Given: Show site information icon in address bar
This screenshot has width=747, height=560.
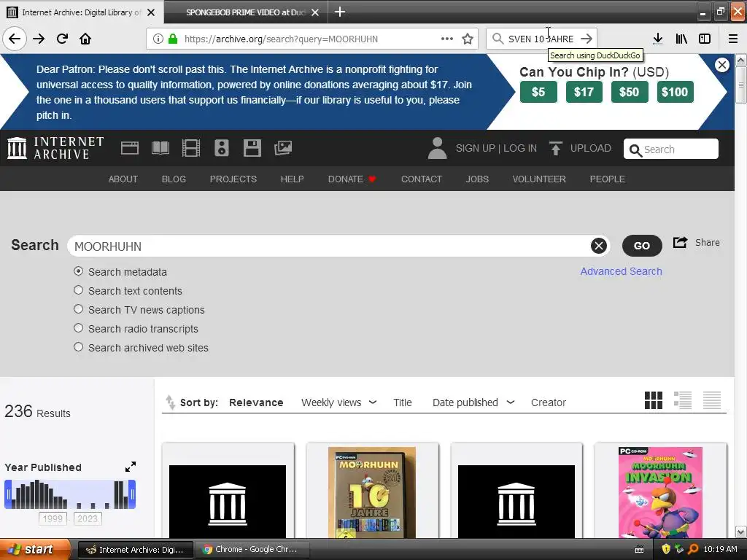Looking at the screenshot, I should click(158, 39).
